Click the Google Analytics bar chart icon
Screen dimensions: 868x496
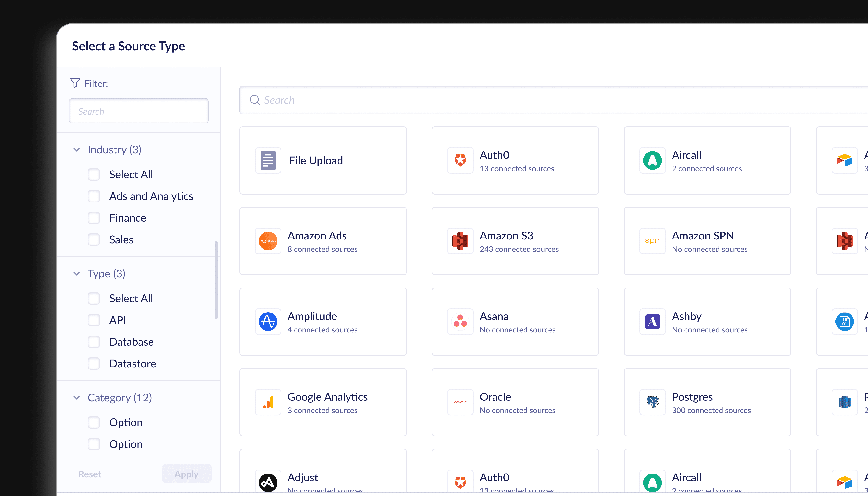click(x=268, y=402)
